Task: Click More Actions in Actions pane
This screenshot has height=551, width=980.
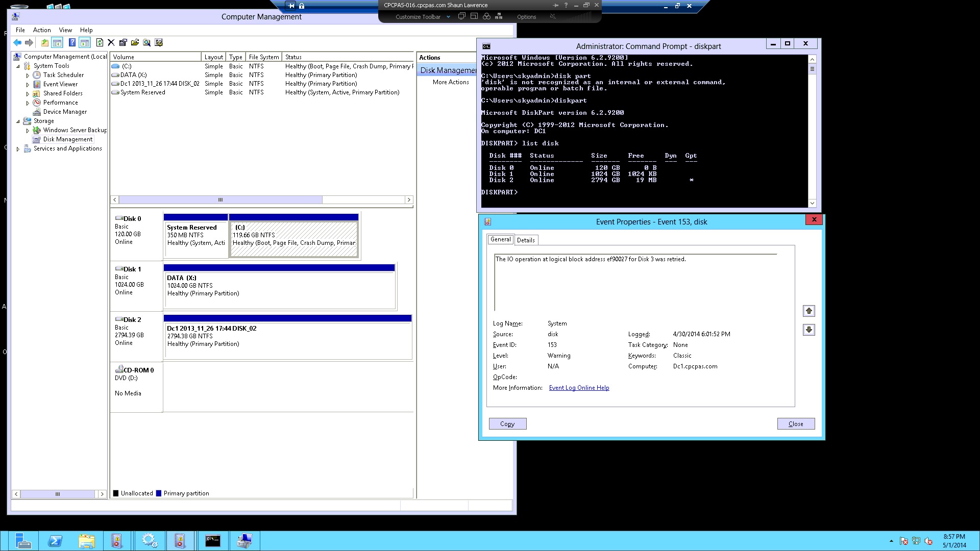Action: (451, 82)
